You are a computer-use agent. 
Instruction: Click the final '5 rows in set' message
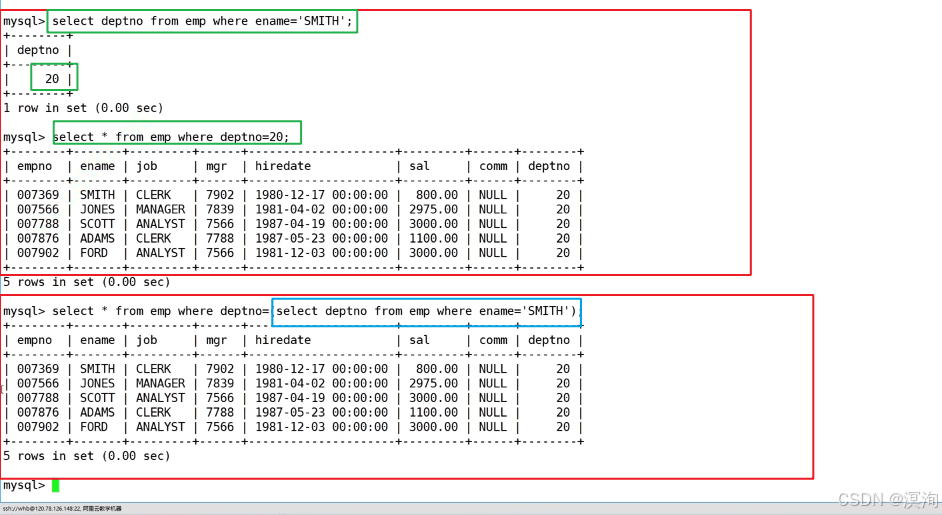coord(87,456)
